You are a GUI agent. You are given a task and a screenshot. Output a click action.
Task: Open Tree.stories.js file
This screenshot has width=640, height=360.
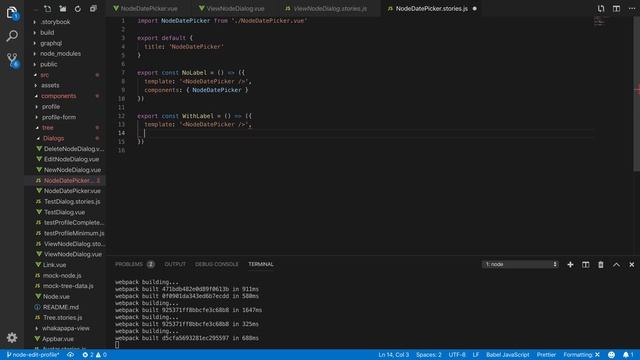[x=62, y=318]
